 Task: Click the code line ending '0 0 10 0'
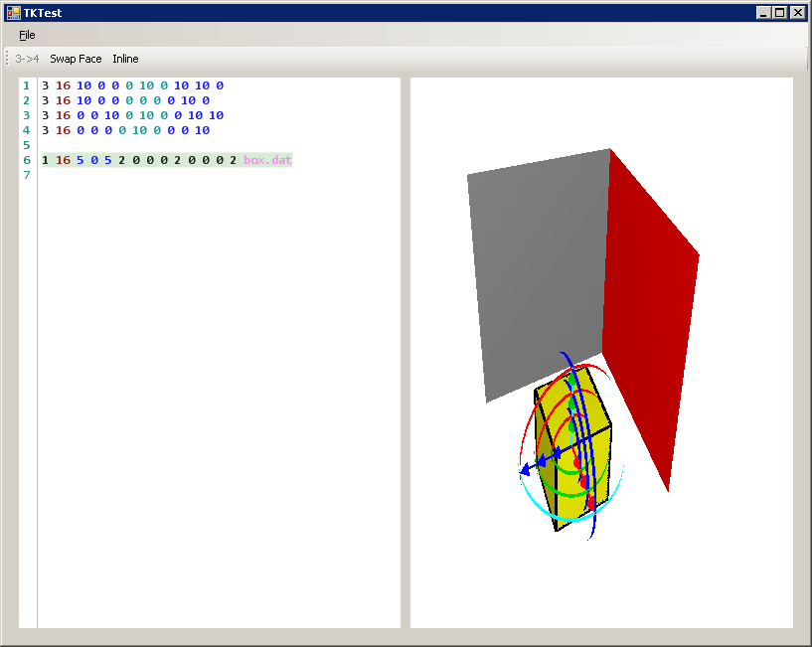tap(126, 100)
